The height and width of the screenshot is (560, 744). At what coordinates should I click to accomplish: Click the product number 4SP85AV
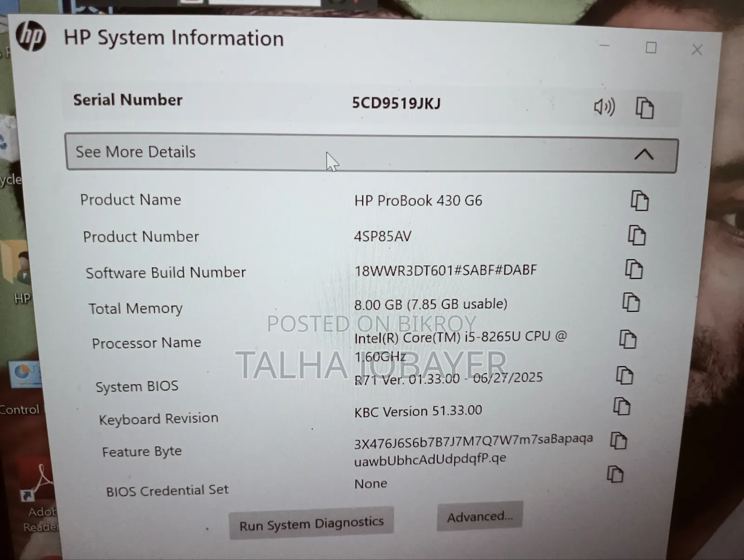point(383,236)
